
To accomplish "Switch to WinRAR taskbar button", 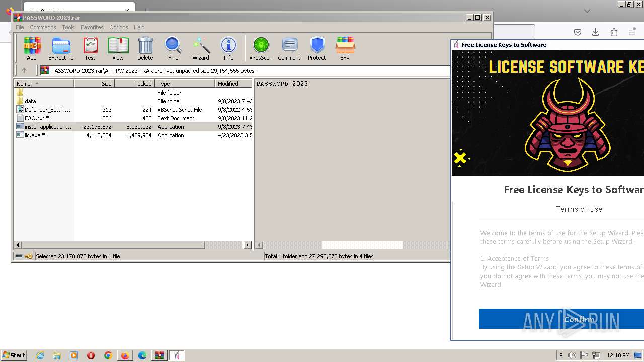I will click(159, 355).
